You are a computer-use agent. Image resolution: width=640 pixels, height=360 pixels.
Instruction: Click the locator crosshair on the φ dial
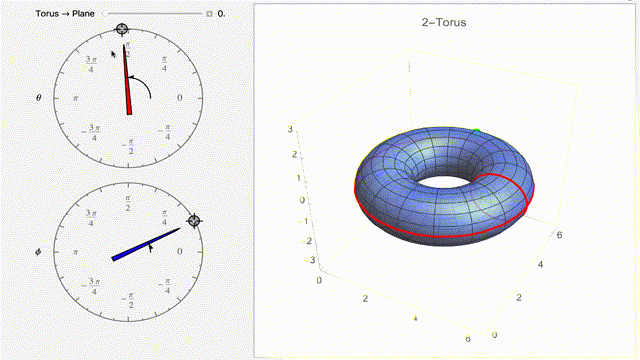point(194,220)
